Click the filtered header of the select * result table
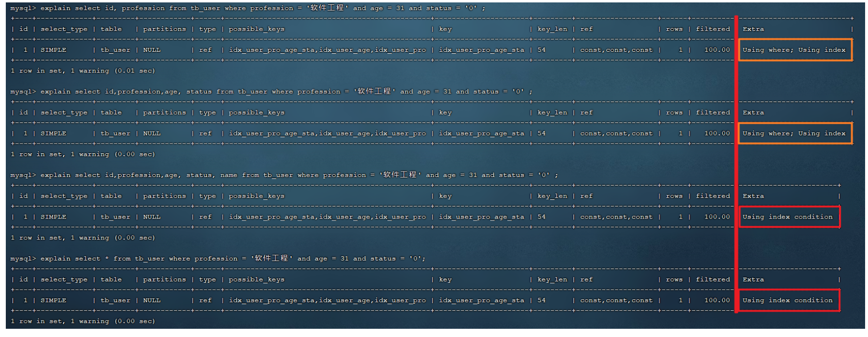The width and height of the screenshot is (868, 337). point(713,279)
